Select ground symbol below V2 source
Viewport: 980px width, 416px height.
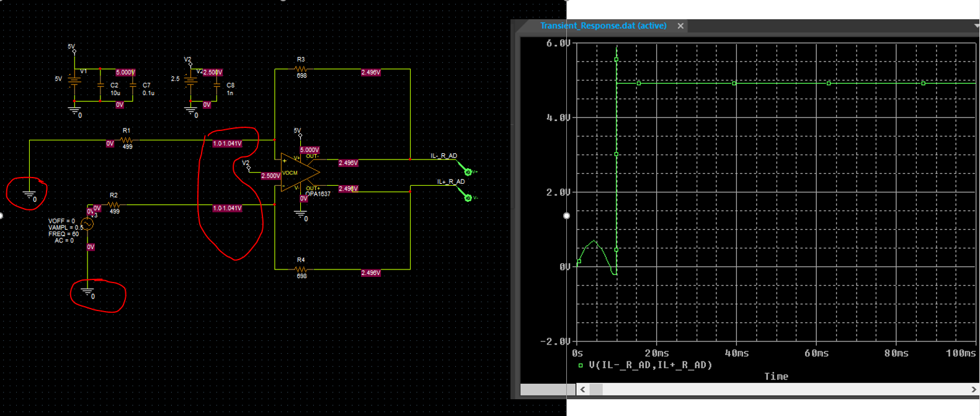(x=190, y=111)
